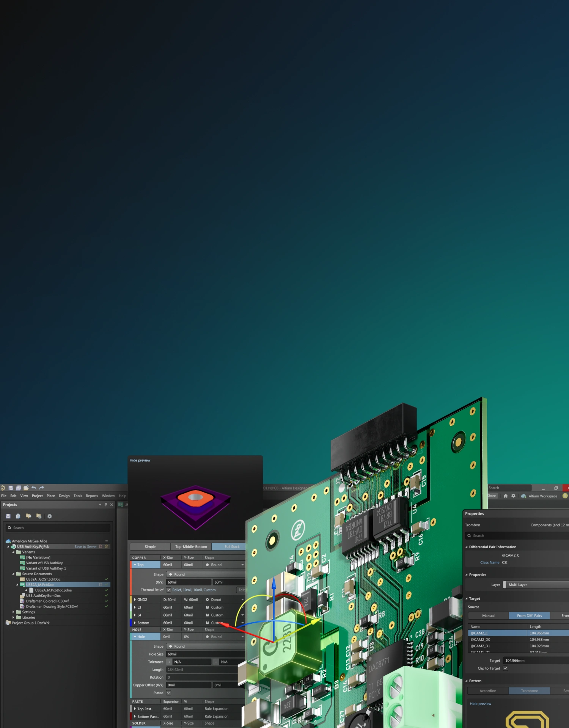Expand the Settings folder
The width and height of the screenshot is (569, 728).
coord(13,612)
